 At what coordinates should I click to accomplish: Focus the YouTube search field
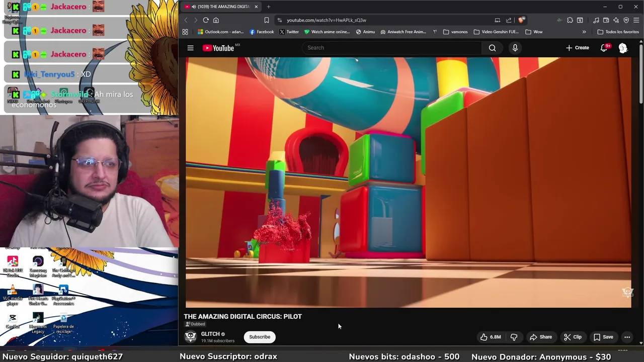click(392, 48)
